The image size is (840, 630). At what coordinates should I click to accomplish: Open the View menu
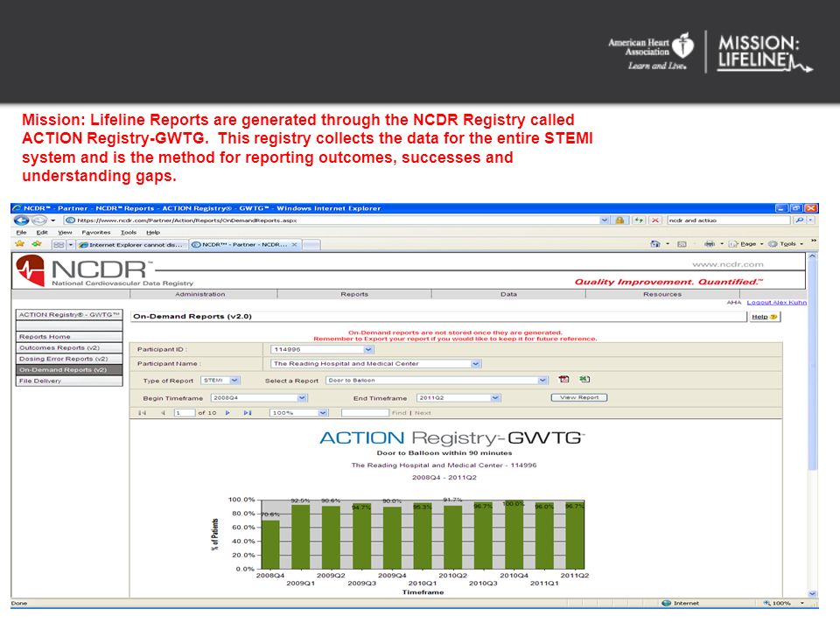65,233
